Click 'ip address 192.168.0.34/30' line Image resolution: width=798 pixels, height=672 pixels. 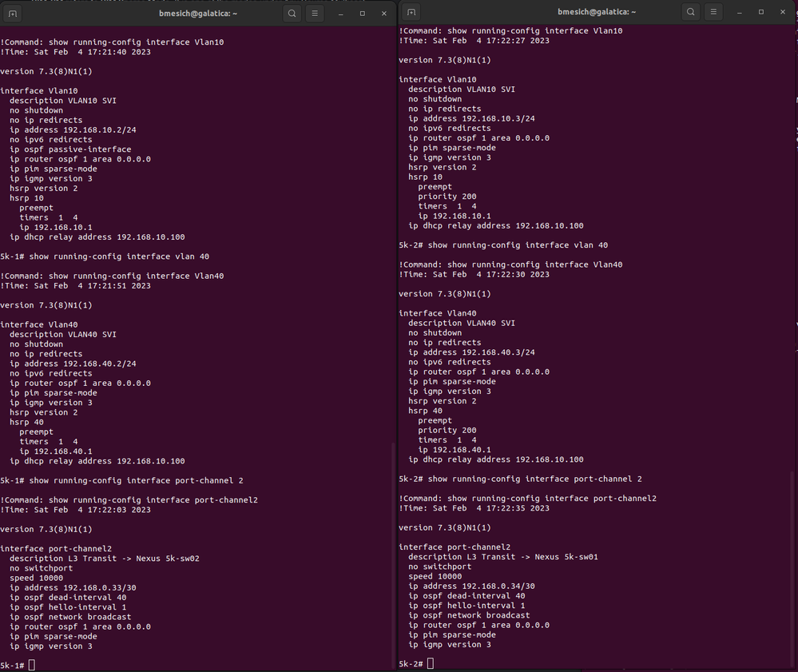click(471, 586)
